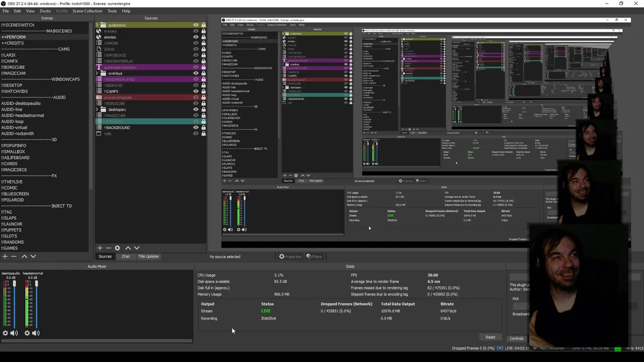
Task: Hide the !!BACKGROUND source with its eye
Action: 196,128
